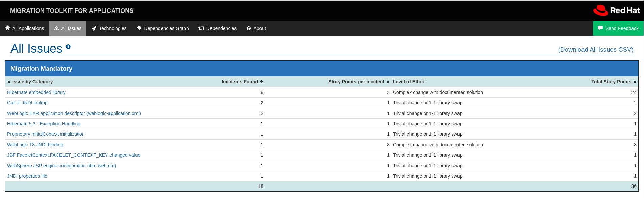Click the sort arrows icon on Incidents Found
This screenshot has height=198, width=644.
click(262, 82)
